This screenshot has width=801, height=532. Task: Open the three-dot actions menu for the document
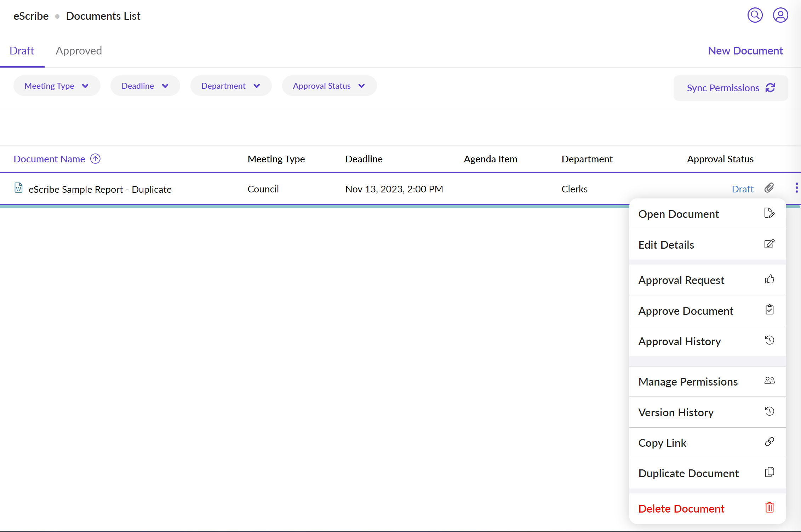point(796,188)
